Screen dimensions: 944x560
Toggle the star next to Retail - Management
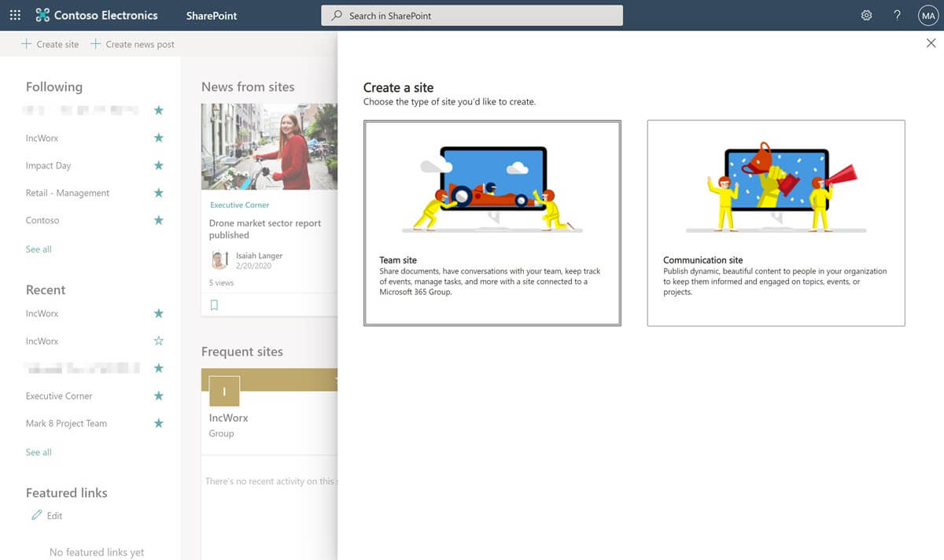(x=158, y=193)
